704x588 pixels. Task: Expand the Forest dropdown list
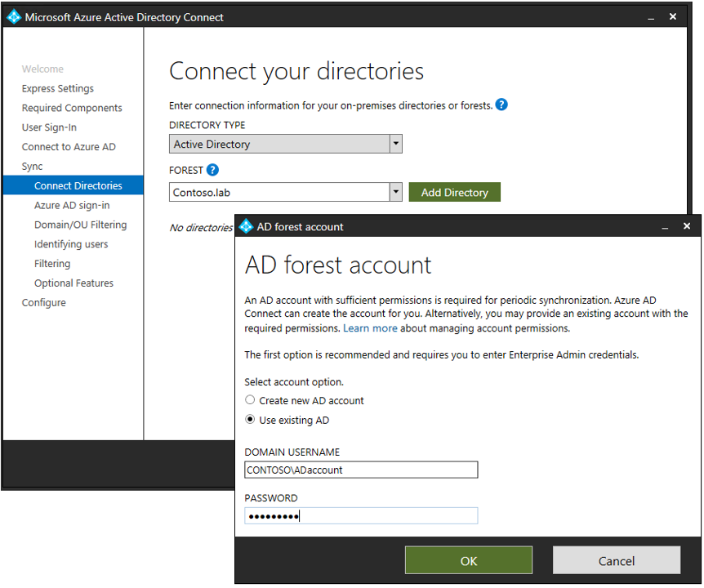click(x=396, y=192)
